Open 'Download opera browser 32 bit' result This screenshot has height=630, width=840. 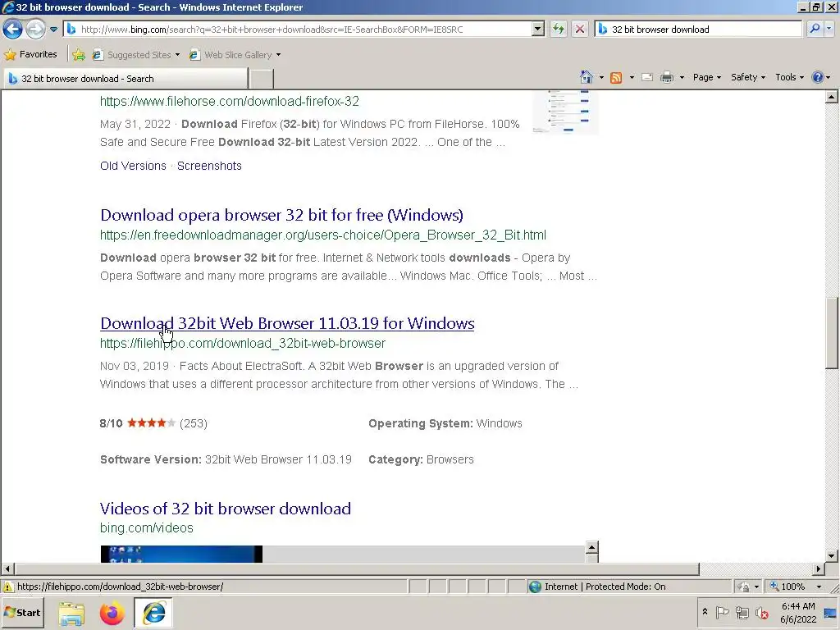[282, 215]
